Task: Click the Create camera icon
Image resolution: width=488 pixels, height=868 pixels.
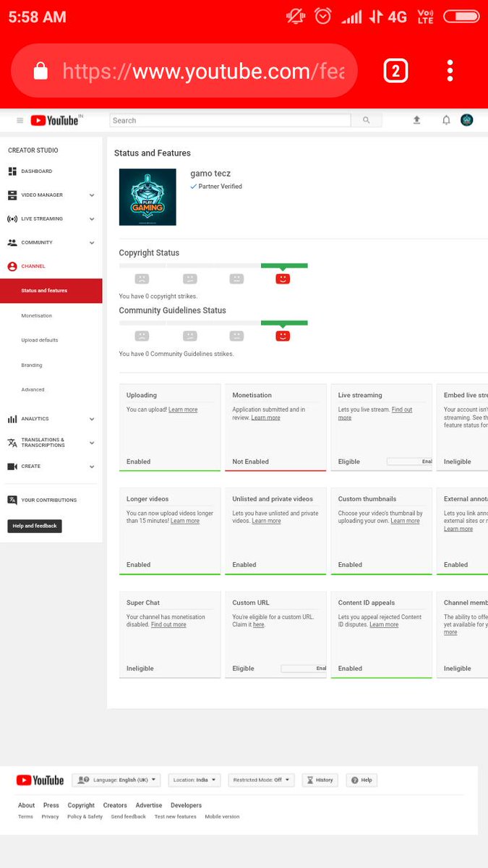Action: point(12,467)
